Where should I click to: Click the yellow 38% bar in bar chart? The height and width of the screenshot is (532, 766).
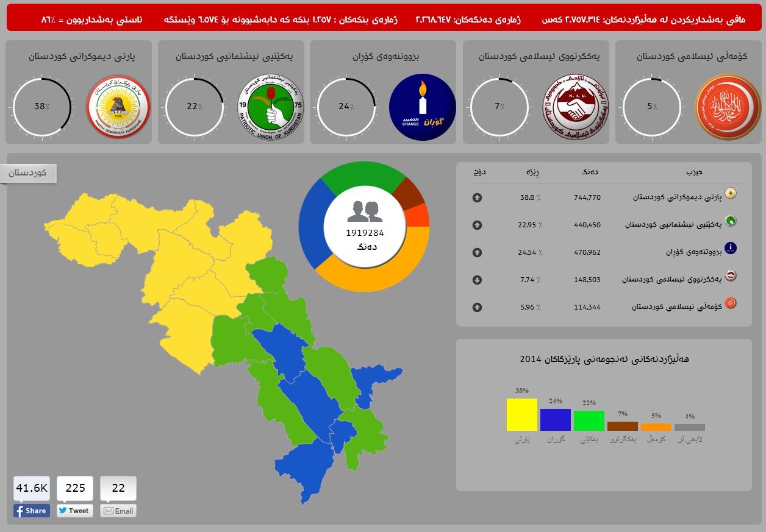pos(521,414)
